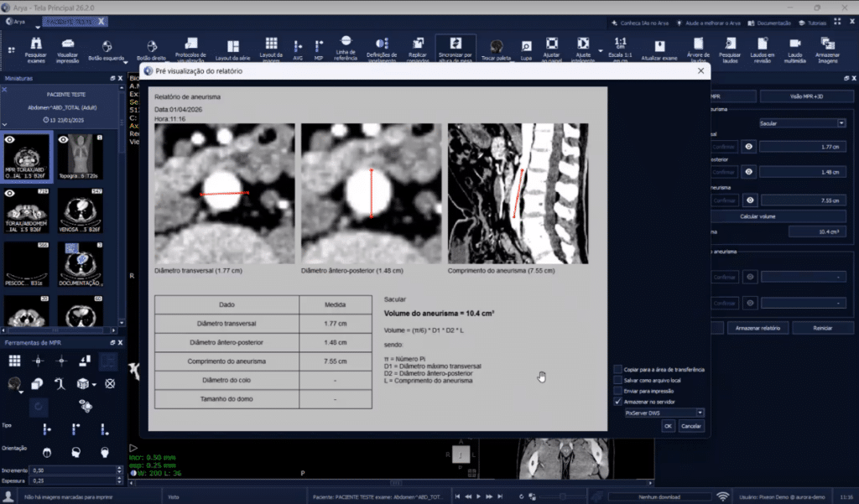Open Protocolos de visualização tool
Screen dimensions: 859x504
(190, 49)
